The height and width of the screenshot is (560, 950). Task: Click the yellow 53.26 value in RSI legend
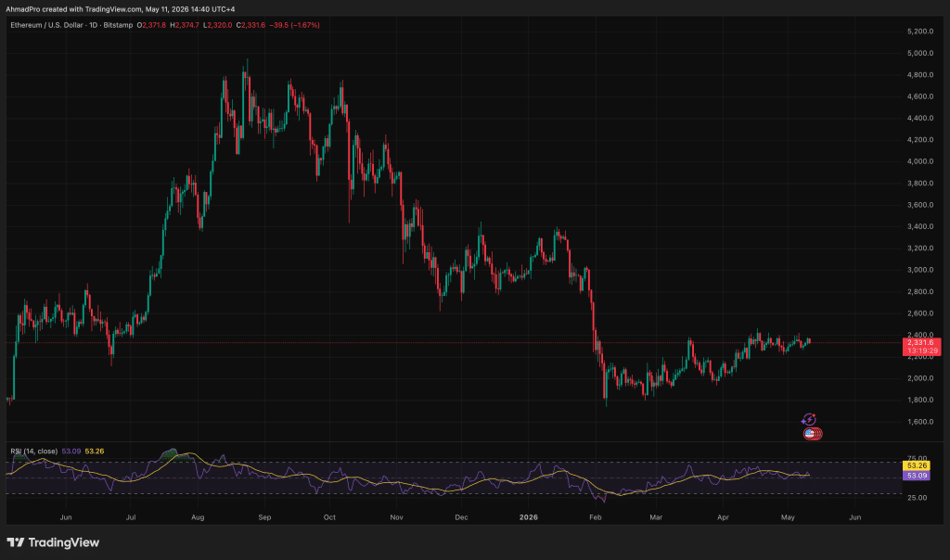click(x=95, y=451)
